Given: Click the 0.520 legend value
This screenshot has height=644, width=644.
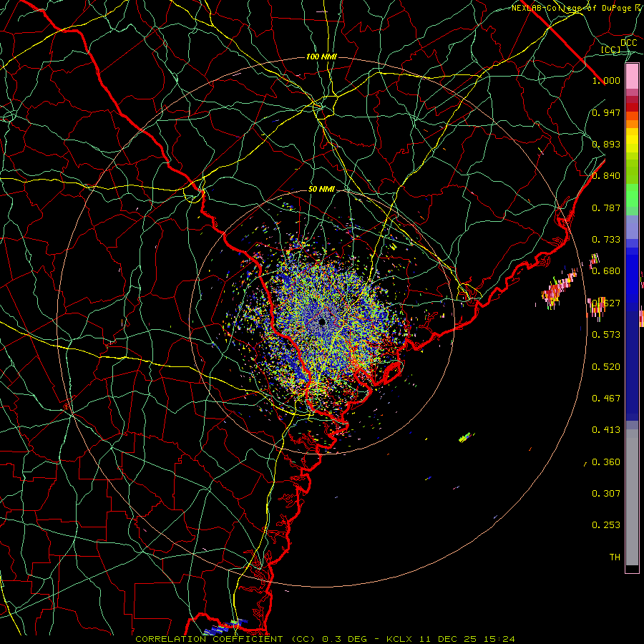Looking at the screenshot, I should (606, 367).
